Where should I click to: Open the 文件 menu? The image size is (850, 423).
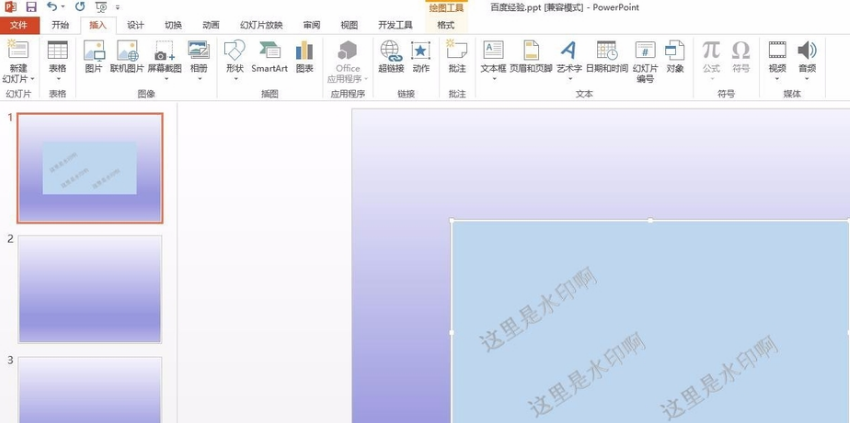click(18, 25)
